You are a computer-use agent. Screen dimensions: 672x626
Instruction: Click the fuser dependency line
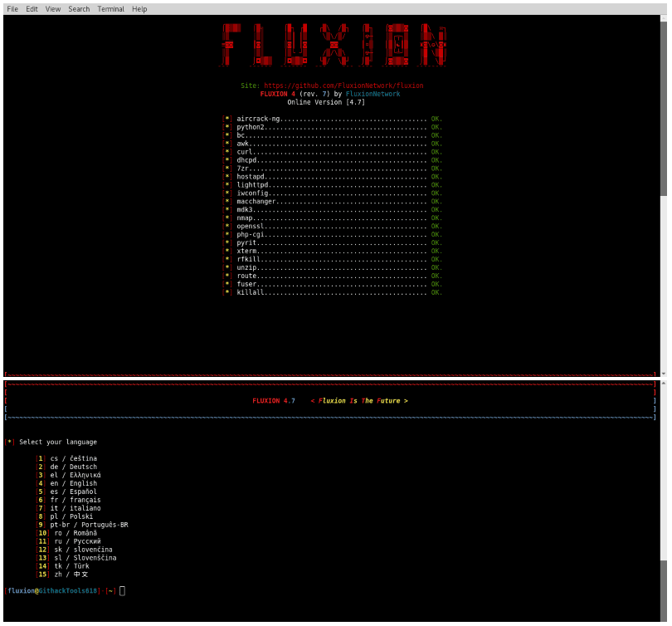[x=332, y=284]
